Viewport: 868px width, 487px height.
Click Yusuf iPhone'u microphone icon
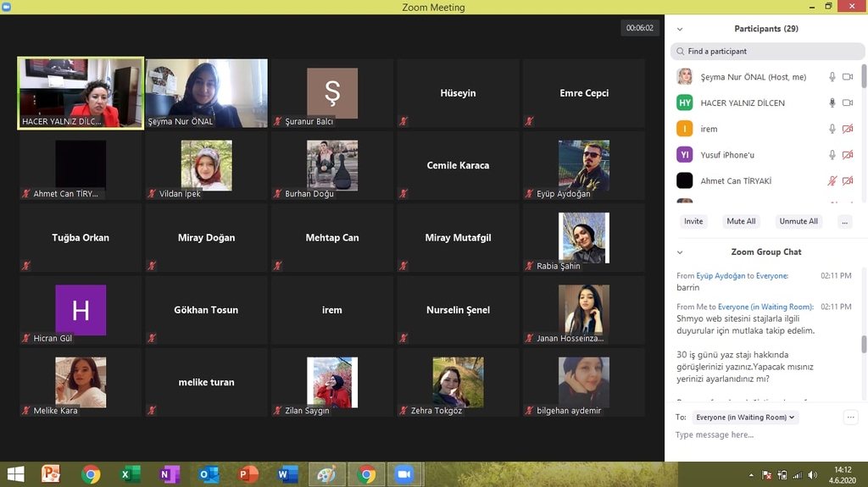point(832,155)
